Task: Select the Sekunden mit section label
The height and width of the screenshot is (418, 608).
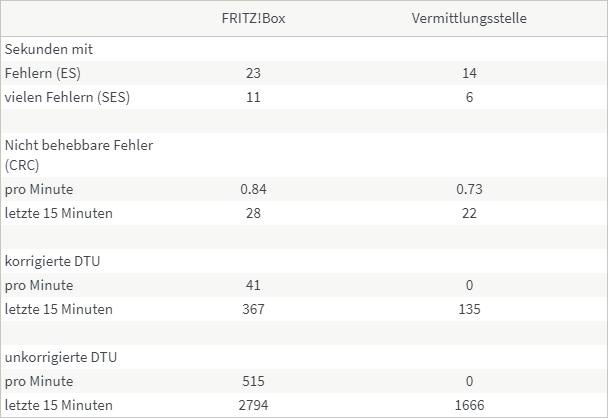Action: [x=49, y=49]
